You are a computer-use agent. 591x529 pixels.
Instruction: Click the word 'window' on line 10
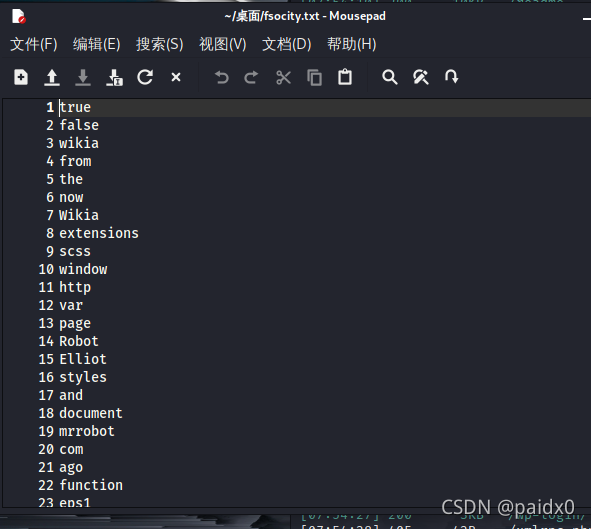[83, 269]
